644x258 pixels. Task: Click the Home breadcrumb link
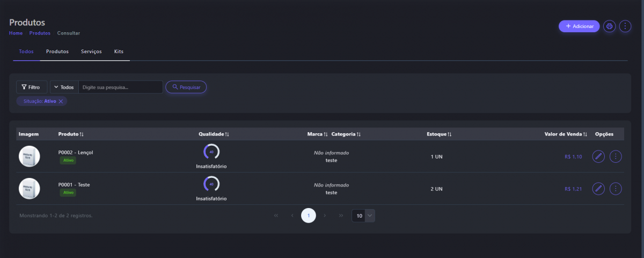click(16, 33)
